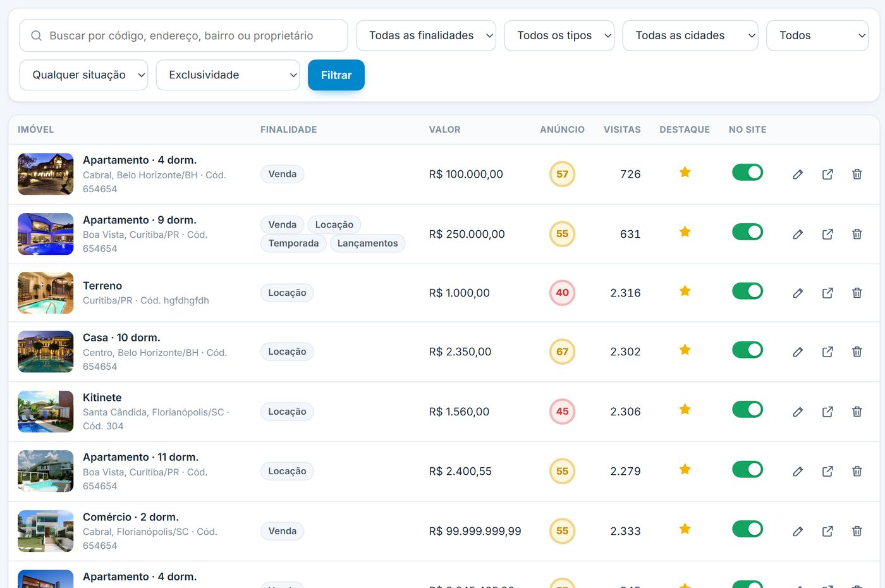Viewport: 885px width, 588px height.
Task: Delete the R$ 100.000,00 apartment listing
Action: 857,175
